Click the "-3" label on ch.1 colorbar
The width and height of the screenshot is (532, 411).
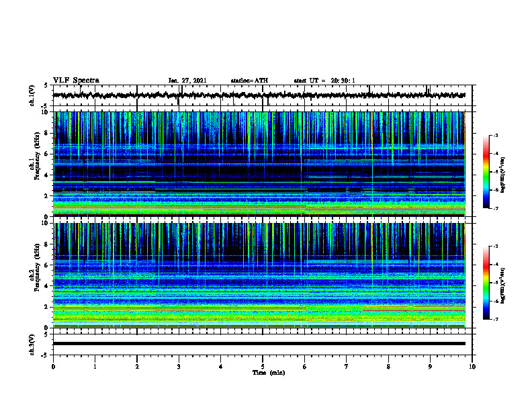pos(496,136)
